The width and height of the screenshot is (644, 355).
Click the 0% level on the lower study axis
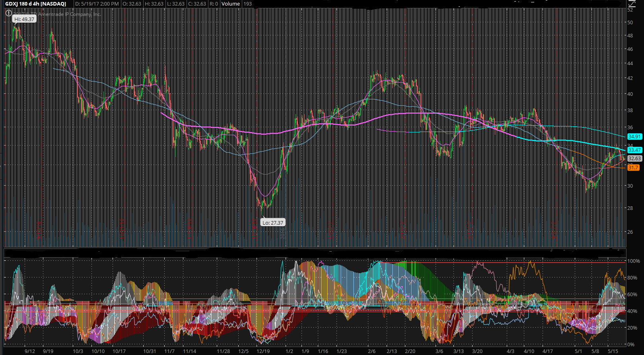point(631,345)
